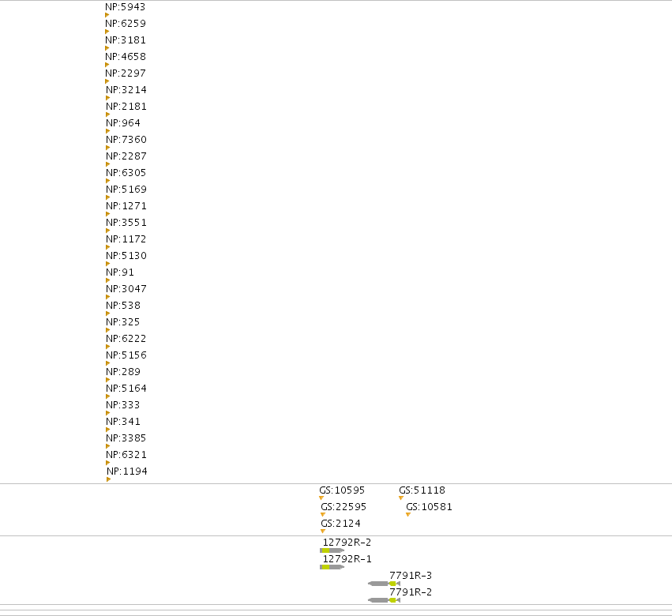The width and height of the screenshot is (672, 616).
Task: Select the GS:22595 label
Action: pyautogui.click(x=344, y=507)
